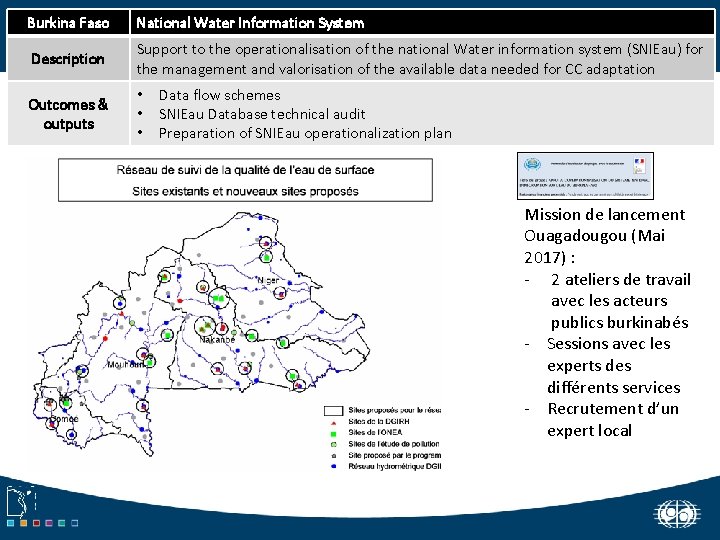Click 'SNIEau Database technical audit' bullet
Viewport: 720px width, 540px height.
click(262, 114)
